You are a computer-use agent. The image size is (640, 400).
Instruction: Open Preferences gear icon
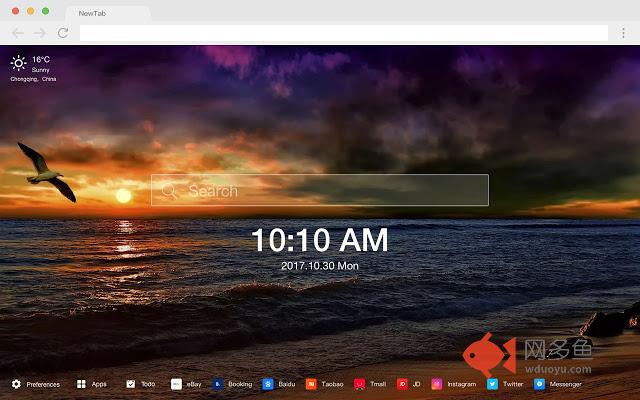[16, 384]
